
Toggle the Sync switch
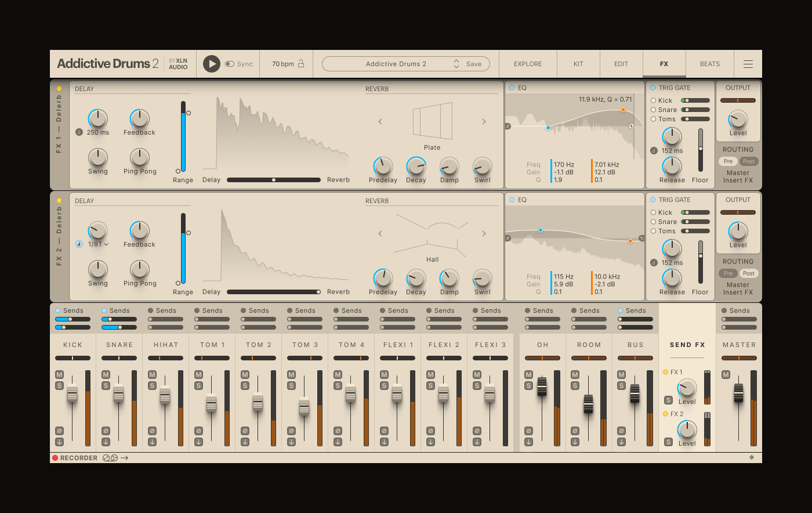pos(230,64)
